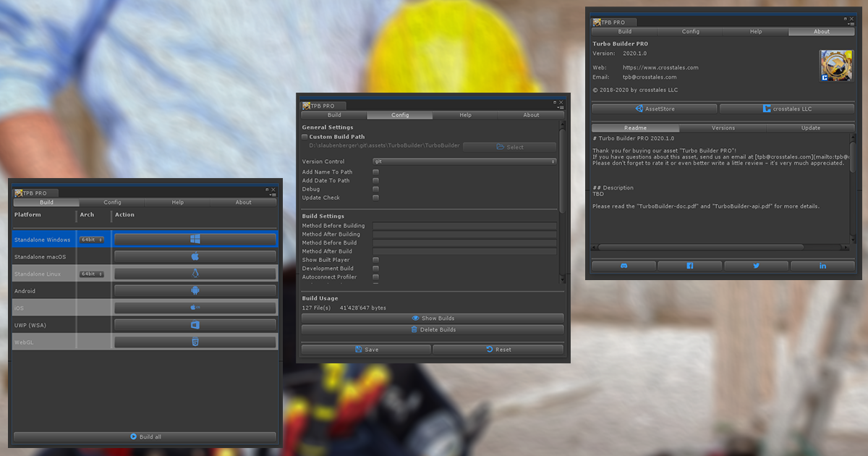Click the Build all button
Viewport: 868px width, 456px height.
[x=144, y=436]
